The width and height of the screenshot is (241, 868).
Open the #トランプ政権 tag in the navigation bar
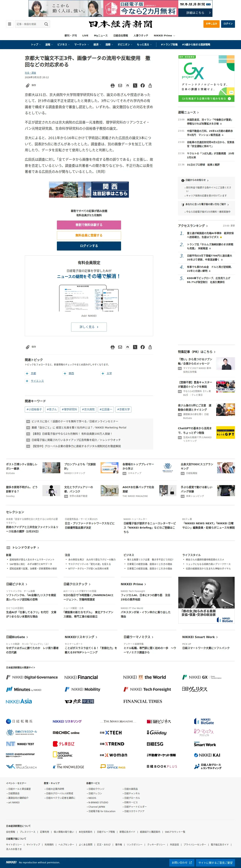[x=169, y=44]
